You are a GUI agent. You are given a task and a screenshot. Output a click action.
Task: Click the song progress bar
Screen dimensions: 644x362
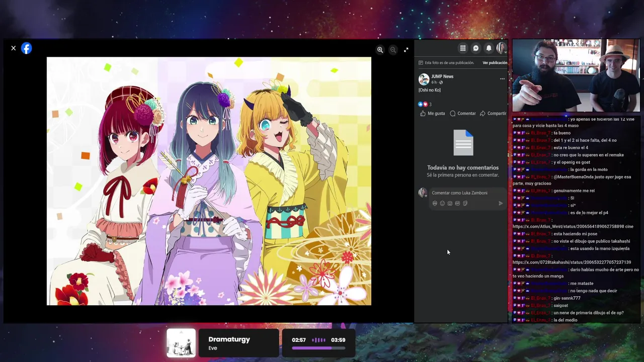pyautogui.click(x=318, y=348)
